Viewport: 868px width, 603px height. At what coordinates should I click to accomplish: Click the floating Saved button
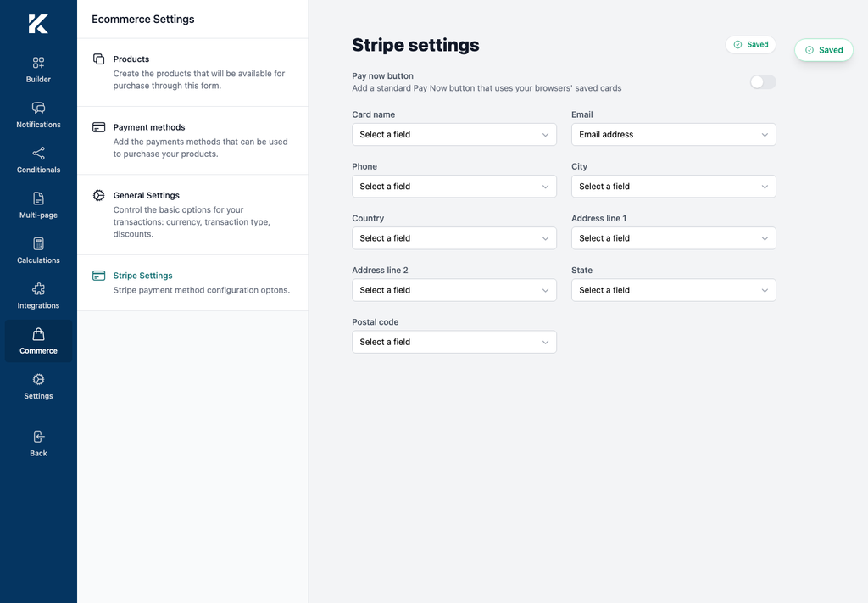[824, 50]
